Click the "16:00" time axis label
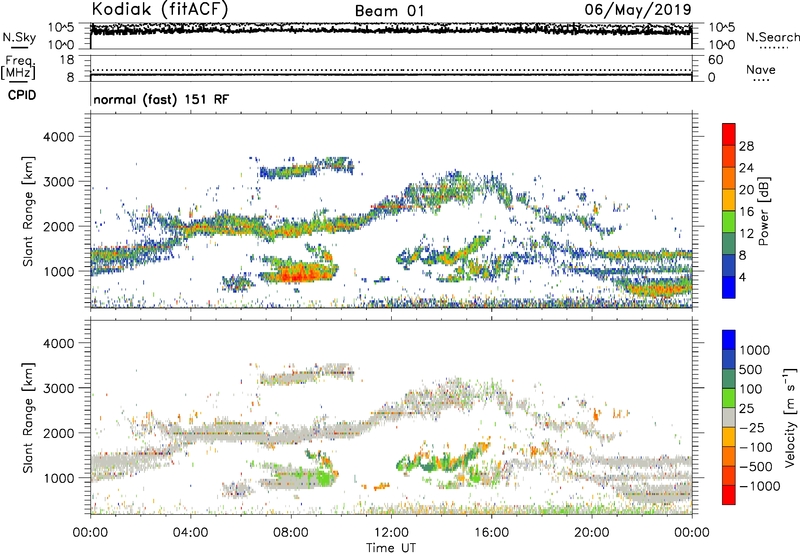This screenshot has height=554, width=800. [491, 533]
